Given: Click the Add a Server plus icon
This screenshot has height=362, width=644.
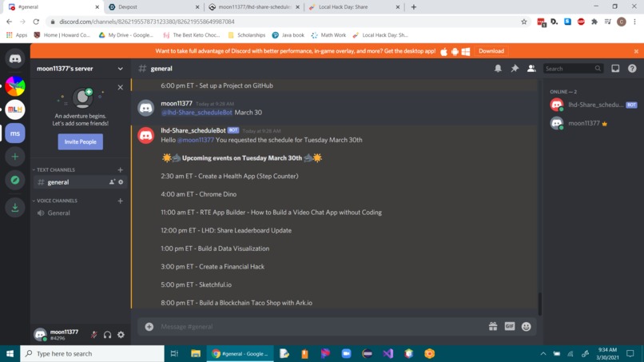Looking at the screenshot, I should click(x=15, y=157).
